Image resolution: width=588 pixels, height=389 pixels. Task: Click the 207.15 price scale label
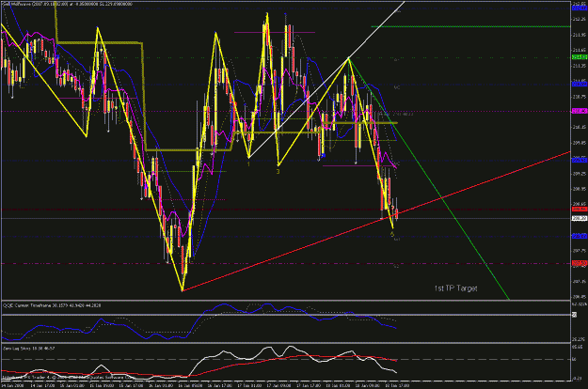click(x=580, y=282)
